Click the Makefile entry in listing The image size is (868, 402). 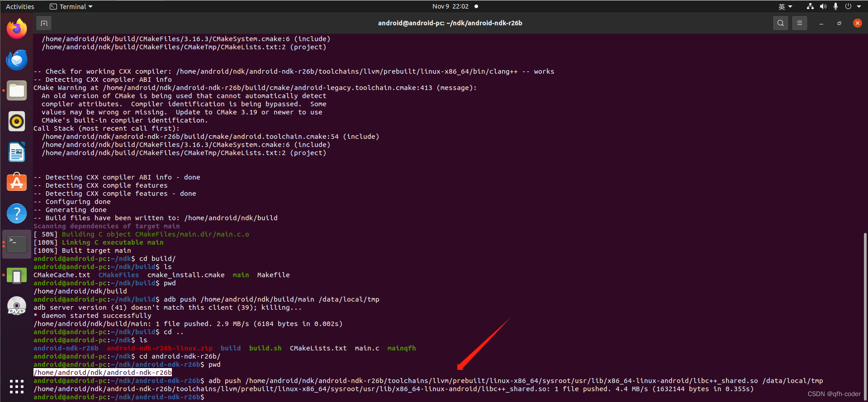click(274, 275)
